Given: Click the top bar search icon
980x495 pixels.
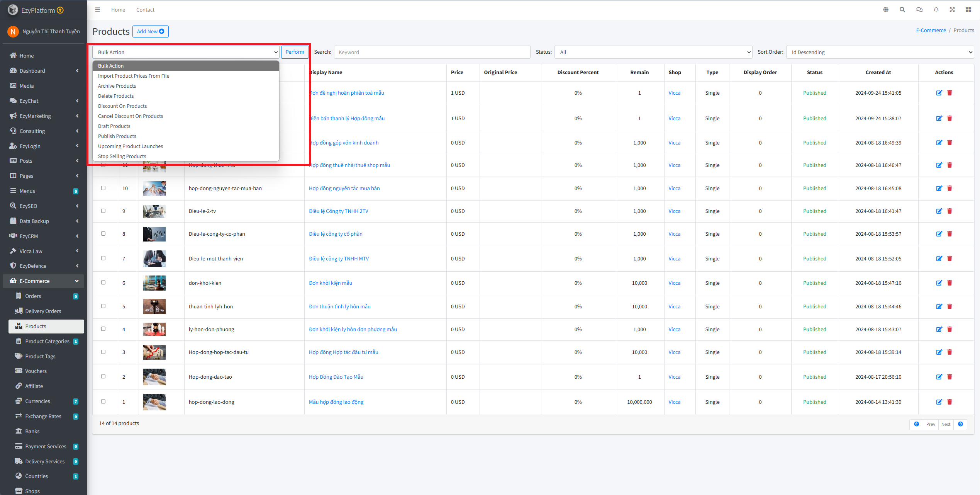Looking at the screenshot, I should [902, 10].
